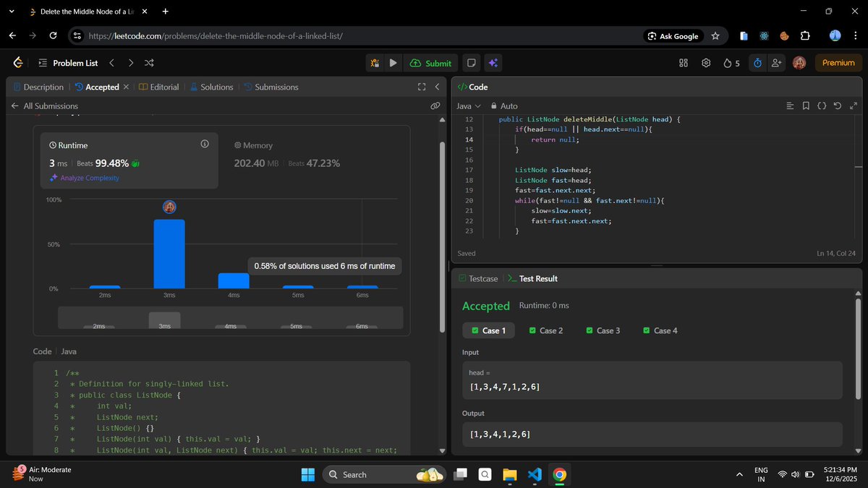The width and height of the screenshot is (868, 488).
Task: Open Chrome extensions puzzle icon
Action: coord(805,35)
